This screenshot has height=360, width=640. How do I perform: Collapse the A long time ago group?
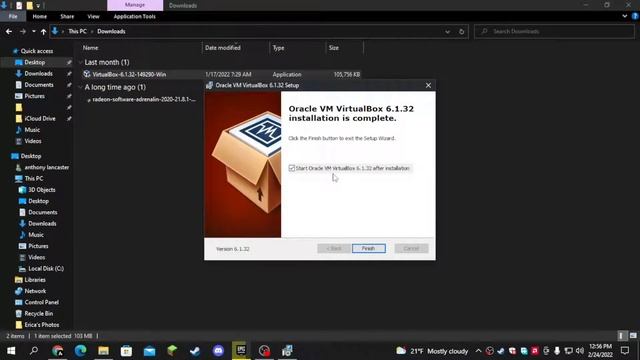(81, 87)
